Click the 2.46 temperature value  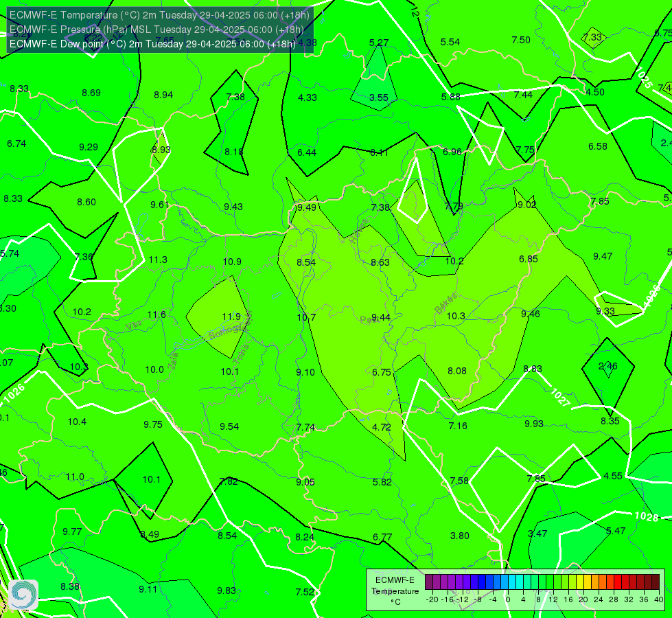[x=607, y=366]
